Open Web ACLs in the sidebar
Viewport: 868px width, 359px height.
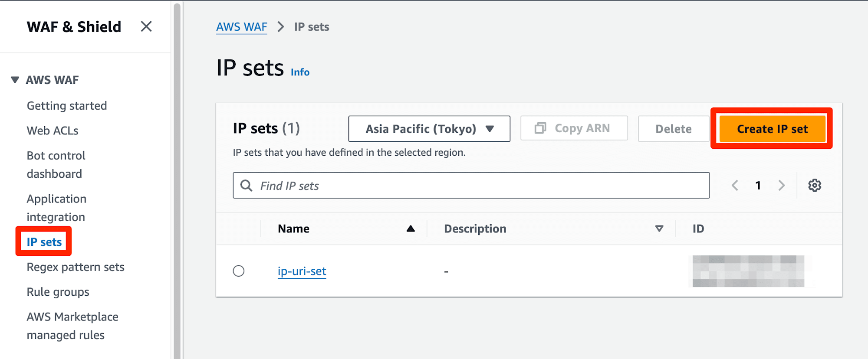tap(53, 131)
